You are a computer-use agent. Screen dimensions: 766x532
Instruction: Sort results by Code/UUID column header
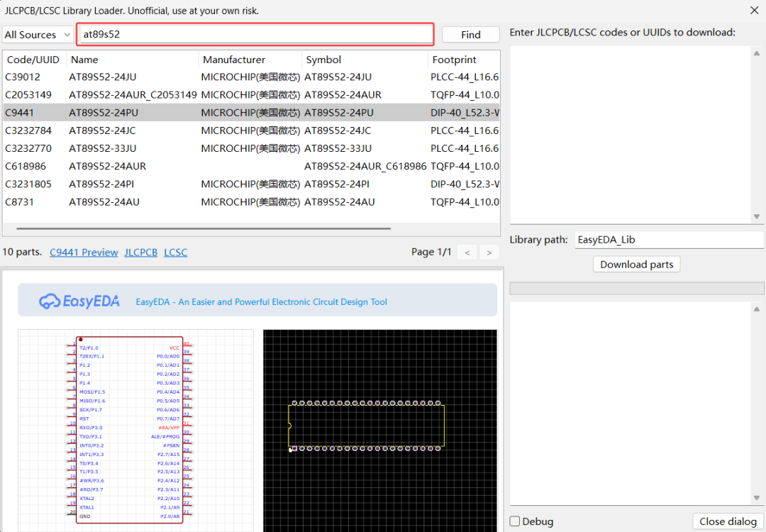click(x=33, y=60)
